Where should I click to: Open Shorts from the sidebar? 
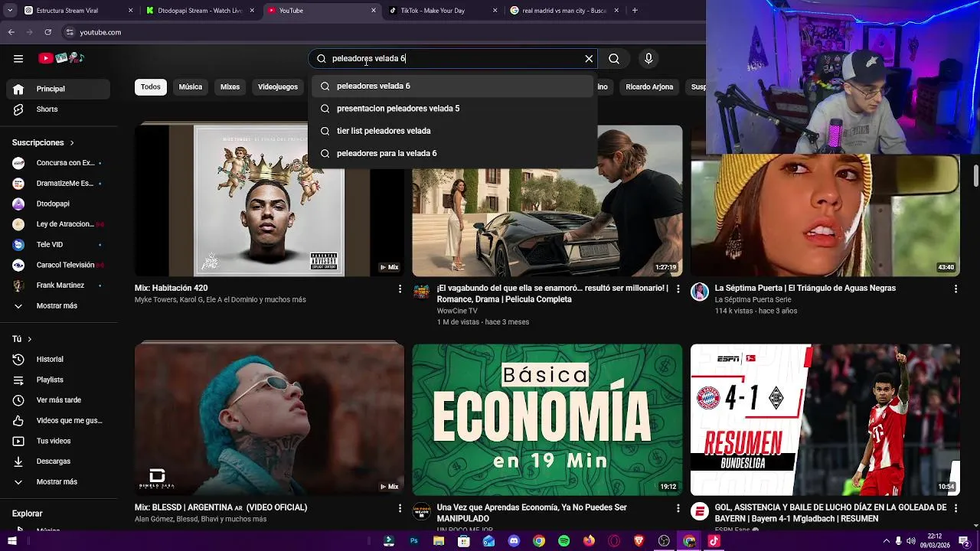point(58,109)
